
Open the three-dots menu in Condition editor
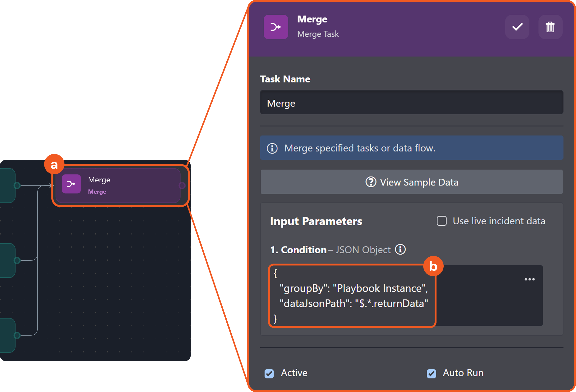tap(529, 279)
